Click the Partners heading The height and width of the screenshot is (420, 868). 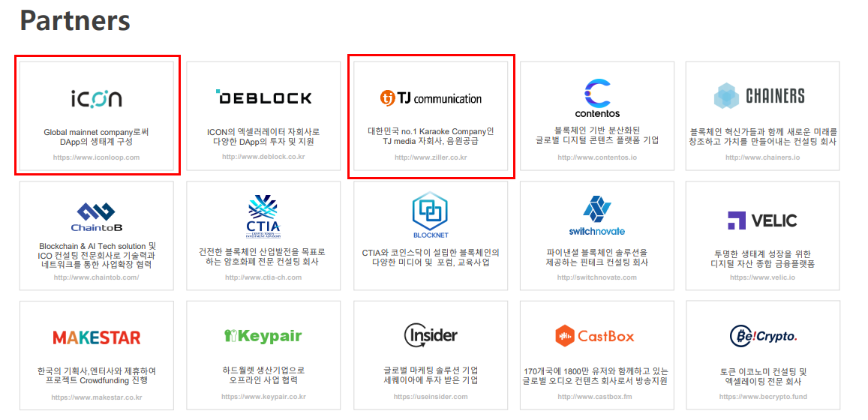[x=75, y=20]
